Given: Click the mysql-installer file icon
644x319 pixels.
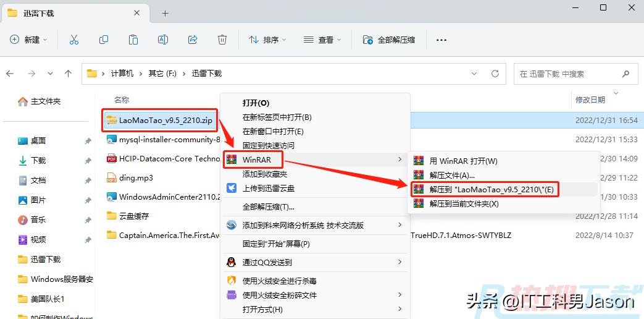Looking at the screenshot, I should pos(111,139).
